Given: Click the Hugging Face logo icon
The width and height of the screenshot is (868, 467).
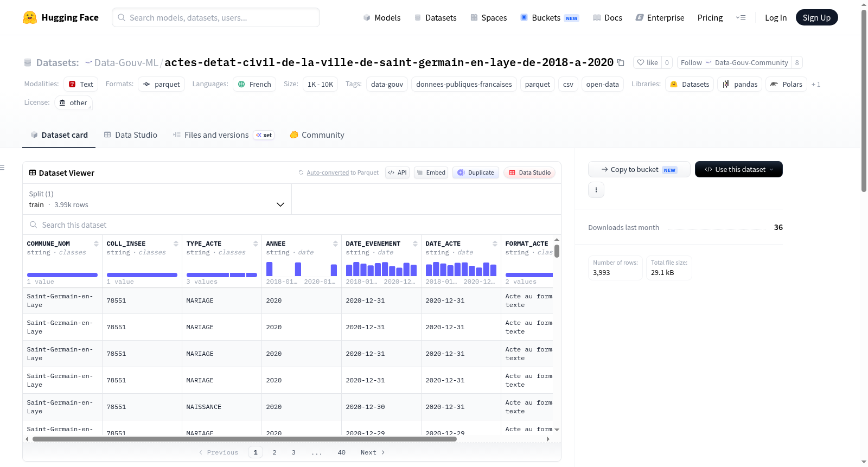Looking at the screenshot, I should [30, 17].
